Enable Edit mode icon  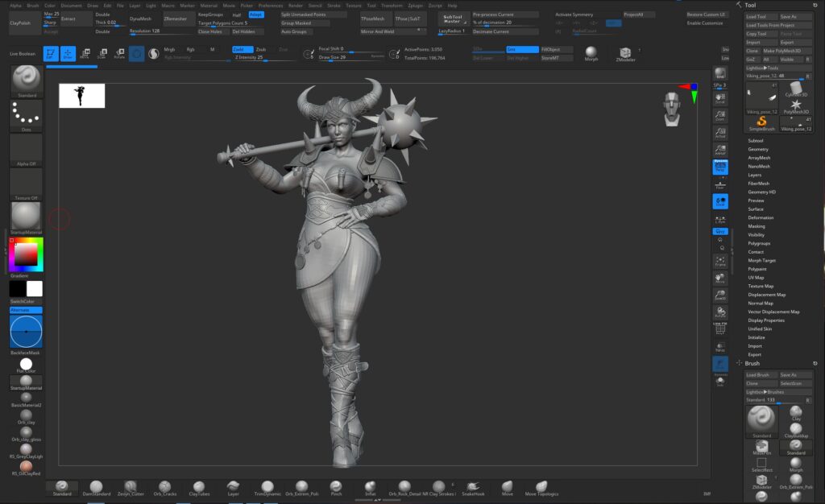click(51, 53)
